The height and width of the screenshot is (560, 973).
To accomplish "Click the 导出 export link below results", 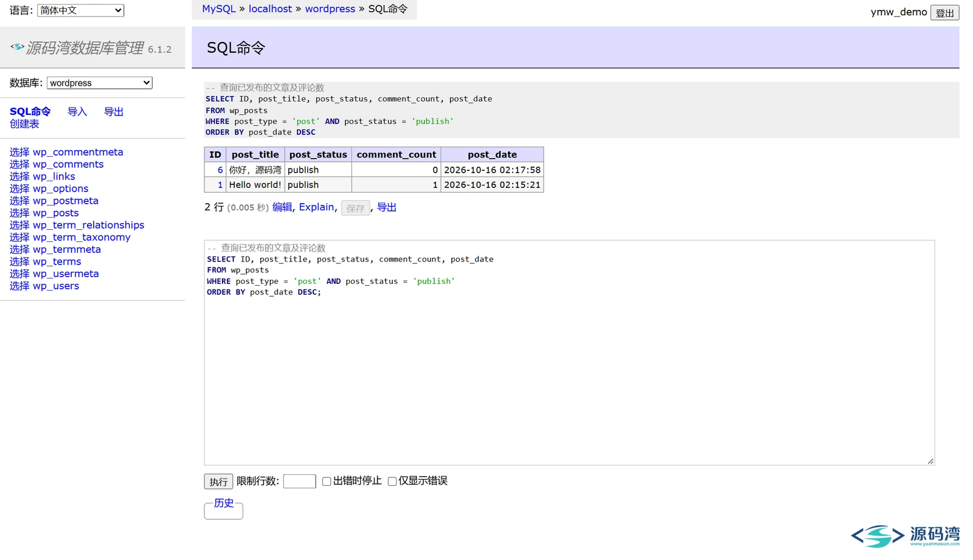I will tap(387, 207).
